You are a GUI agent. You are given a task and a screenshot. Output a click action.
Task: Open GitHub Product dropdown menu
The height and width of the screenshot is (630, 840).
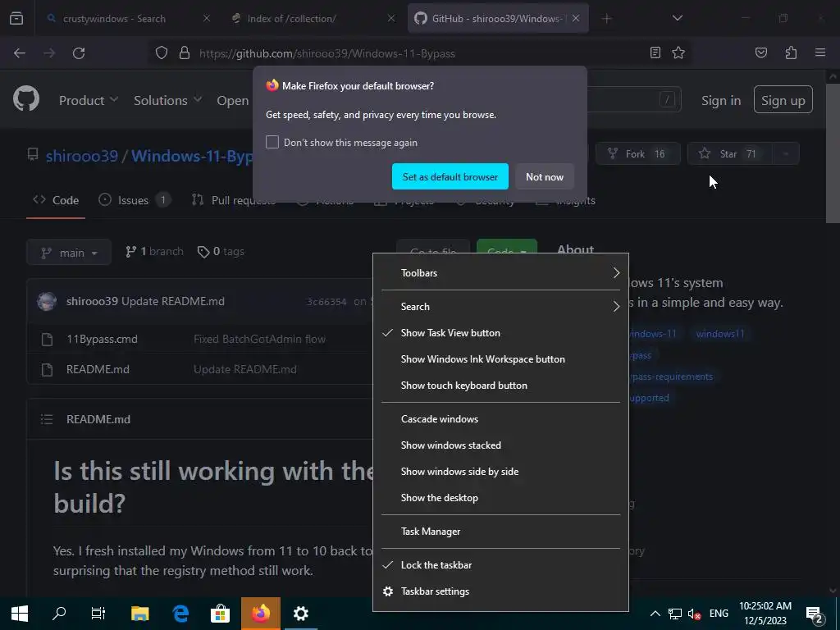pos(89,100)
